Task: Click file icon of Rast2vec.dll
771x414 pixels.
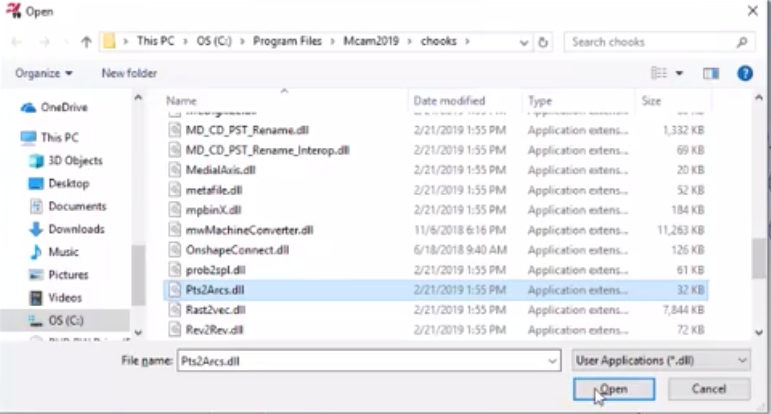Action: pyautogui.click(x=175, y=310)
